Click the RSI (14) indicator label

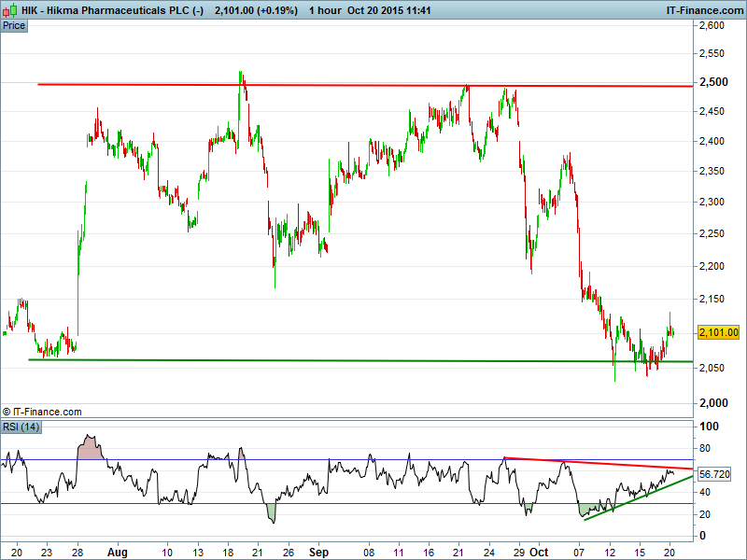(21, 427)
